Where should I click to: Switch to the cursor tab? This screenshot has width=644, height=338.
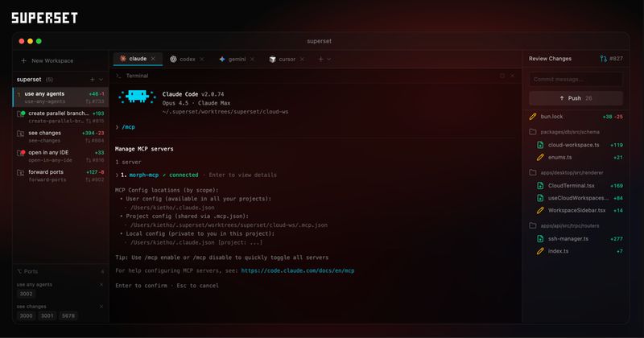pyautogui.click(x=287, y=59)
